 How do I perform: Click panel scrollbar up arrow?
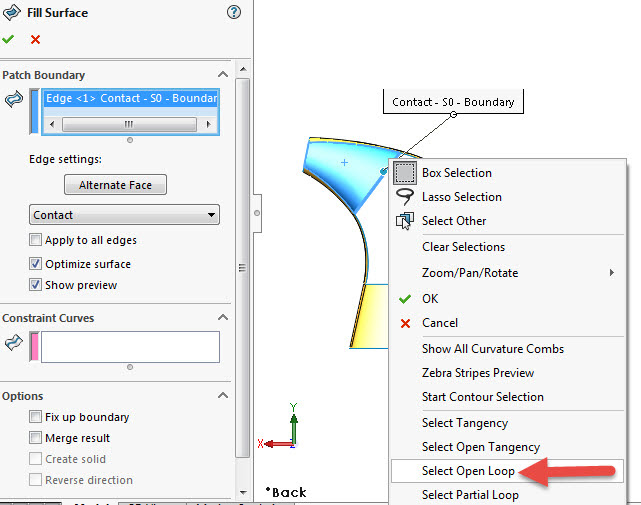243,69
